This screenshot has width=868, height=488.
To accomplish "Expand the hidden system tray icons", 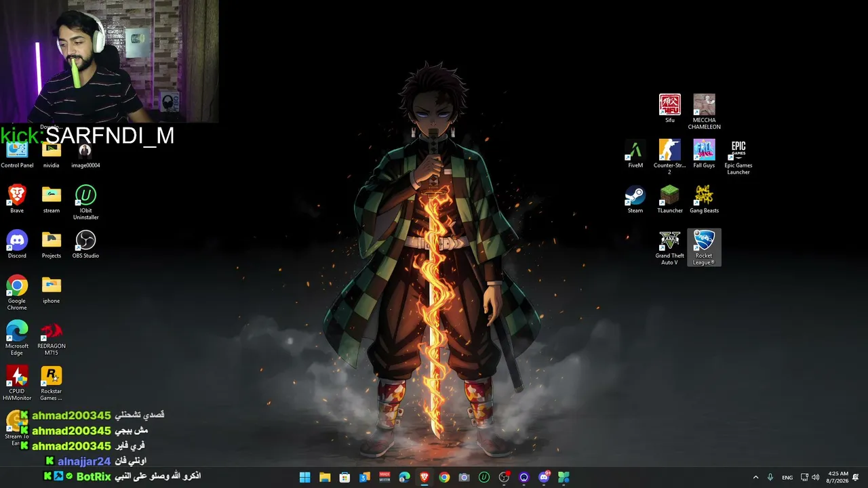I will coord(755,478).
